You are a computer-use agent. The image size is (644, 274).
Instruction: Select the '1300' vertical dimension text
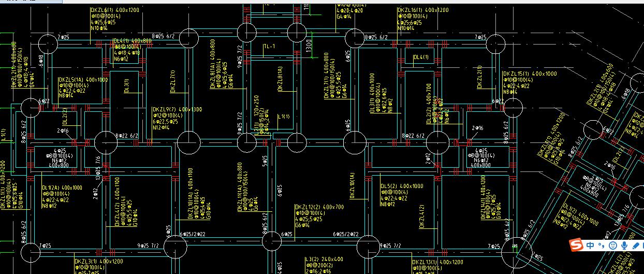tap(309, 46)
